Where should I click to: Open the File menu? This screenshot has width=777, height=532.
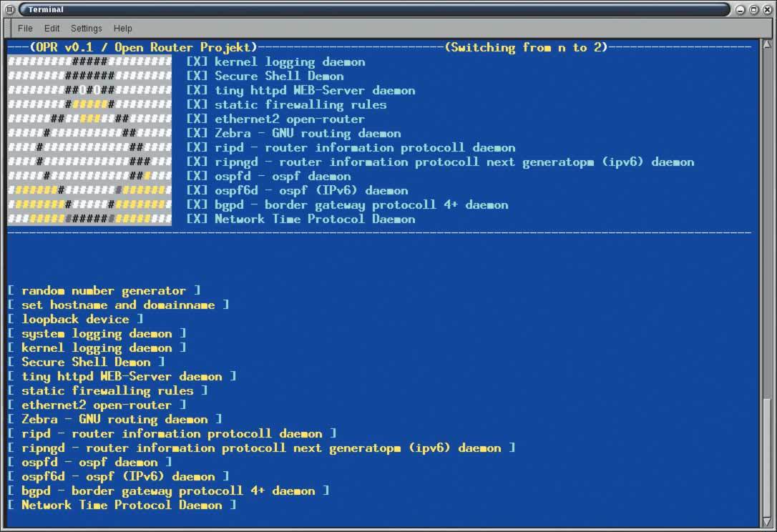point(25,28)
